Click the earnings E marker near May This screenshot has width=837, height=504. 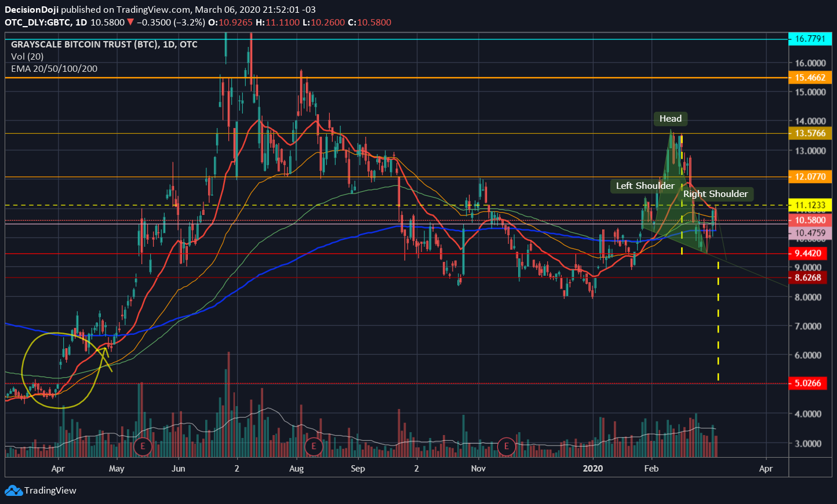(143, 446)
